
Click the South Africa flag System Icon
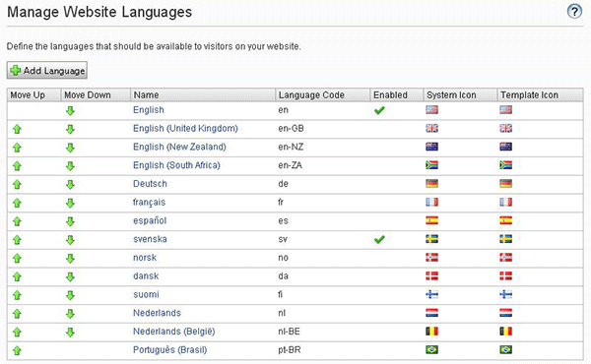click(432, 165)
